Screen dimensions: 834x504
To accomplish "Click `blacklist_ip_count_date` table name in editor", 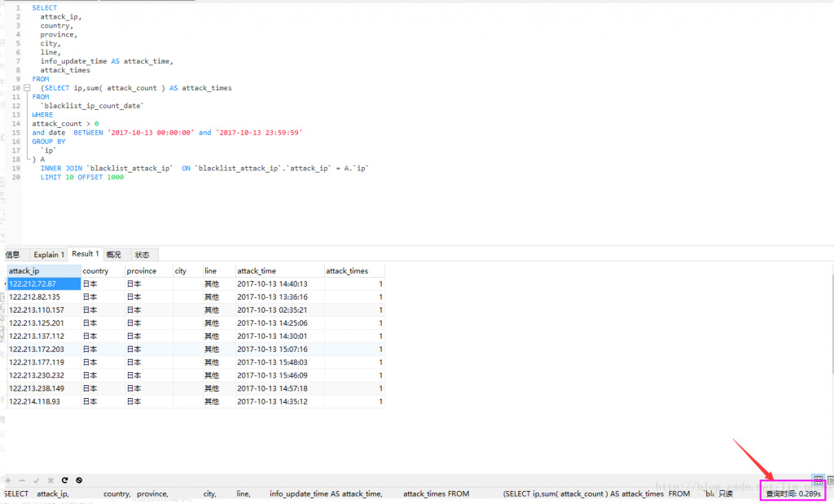I will click(92, 106).
